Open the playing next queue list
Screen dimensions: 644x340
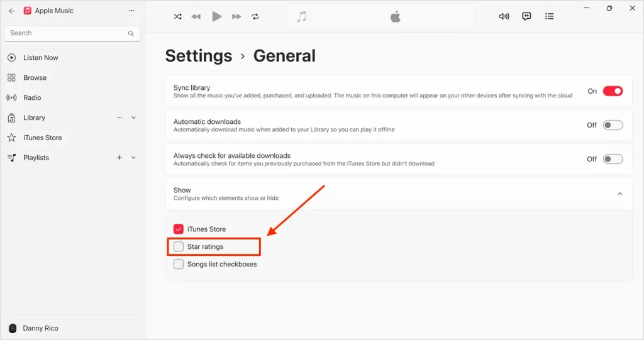(549, 16)
